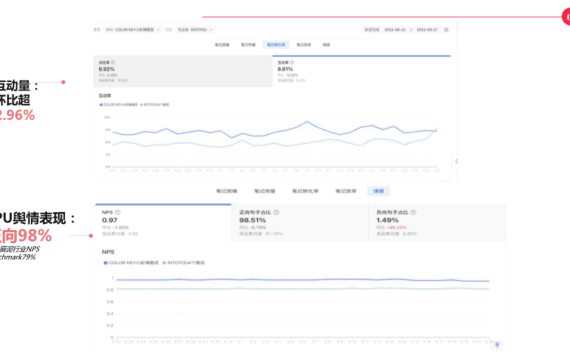570x360 pixels.
Task: Select the 互动率 8.81% metric card
Action: [x=362, y=71]
